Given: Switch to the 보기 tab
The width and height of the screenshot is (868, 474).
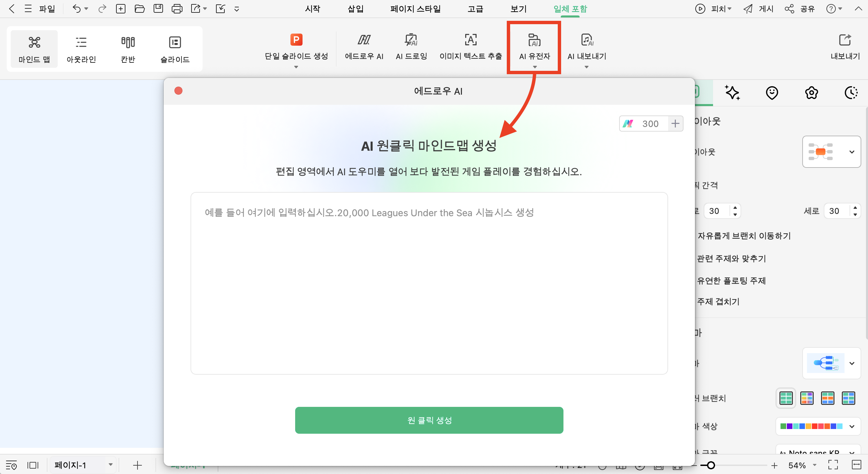Looking at the screenshot, I should click(518, 9).
